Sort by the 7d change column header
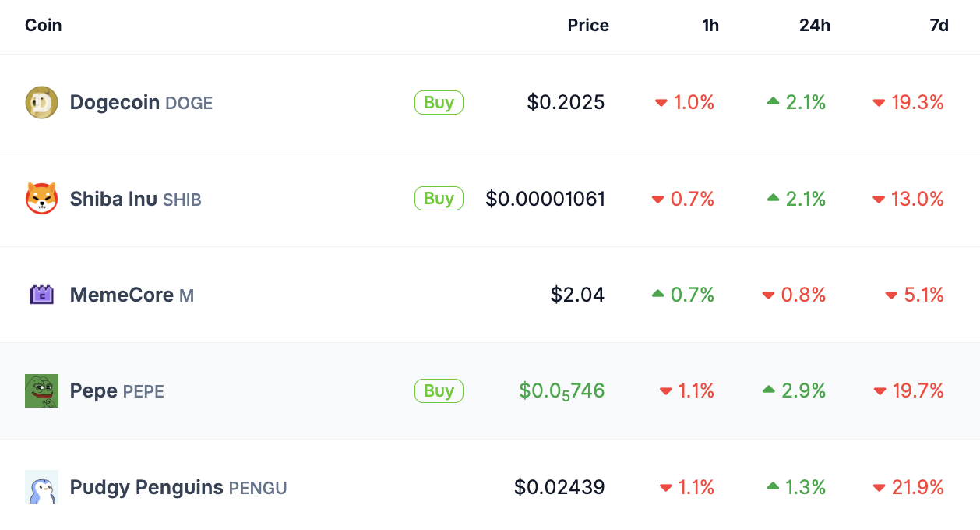980x530 pixels. point(939,25)
